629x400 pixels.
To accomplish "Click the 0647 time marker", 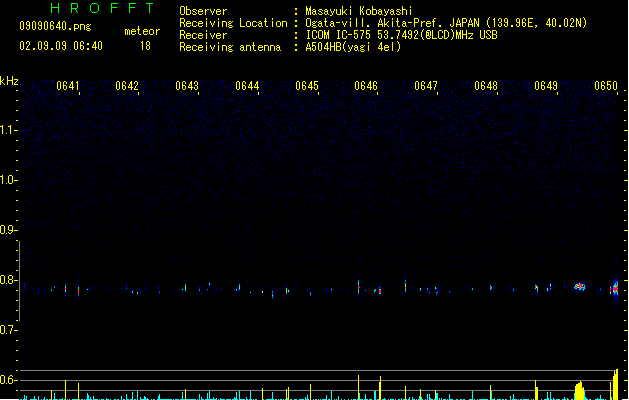I will tap(426, 86).
